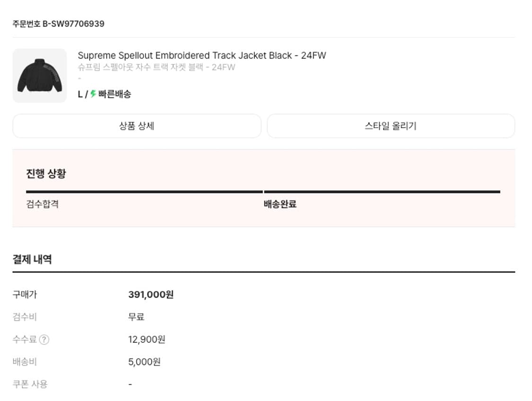
Task: Click the lightning bolt 빠른배송 icon
Action: [92, 94]
